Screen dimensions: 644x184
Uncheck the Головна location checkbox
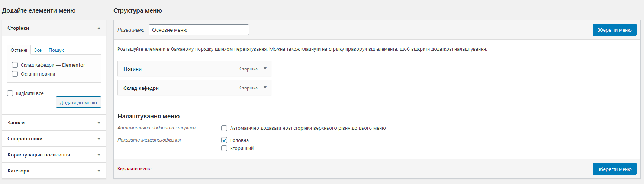click(224, 140)
